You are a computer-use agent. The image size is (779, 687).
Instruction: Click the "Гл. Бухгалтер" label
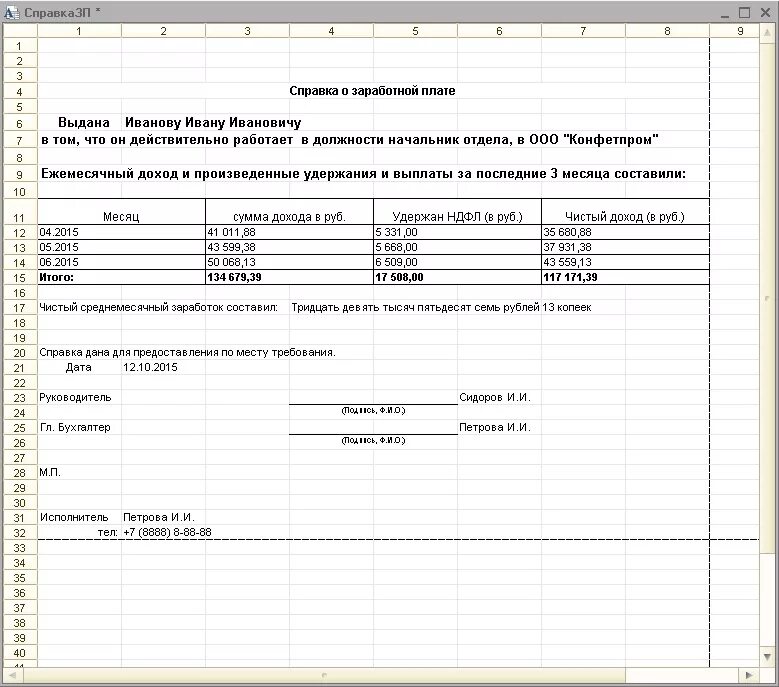pos(75,428)
